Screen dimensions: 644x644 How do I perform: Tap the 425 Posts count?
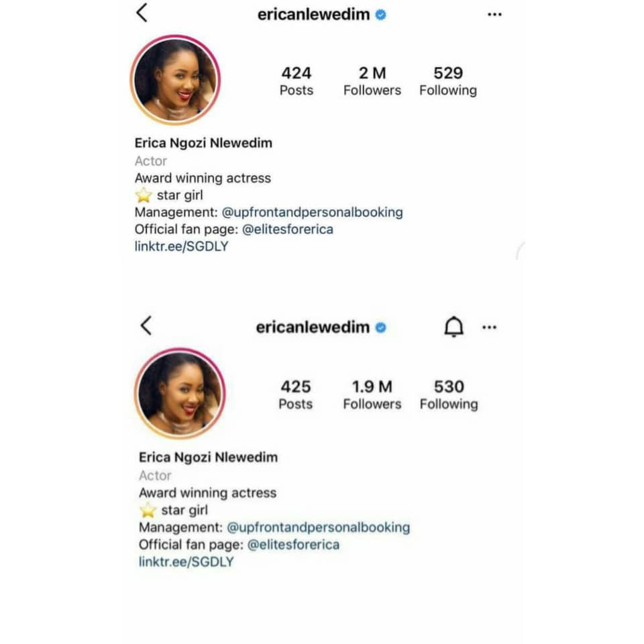click(296, 394)
